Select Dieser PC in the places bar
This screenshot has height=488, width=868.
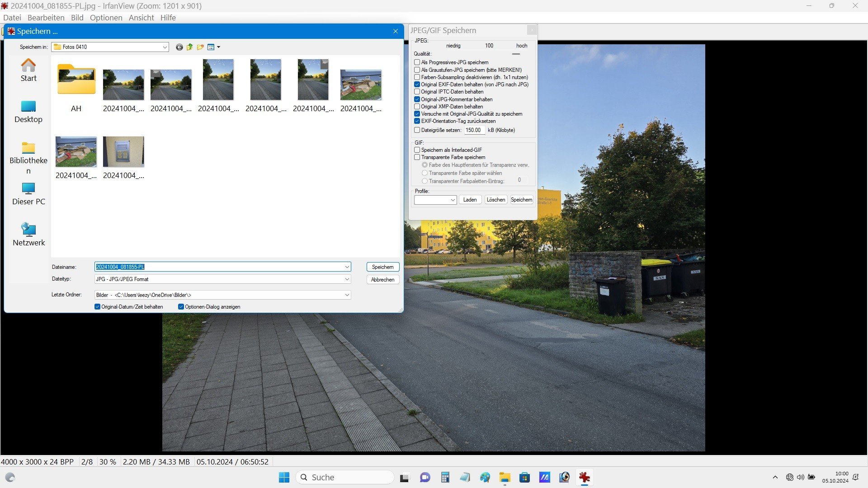28,194
